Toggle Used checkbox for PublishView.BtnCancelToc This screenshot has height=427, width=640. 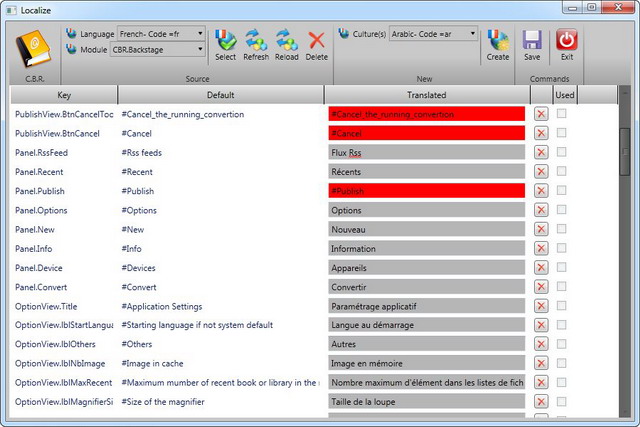tap(562, 113)
